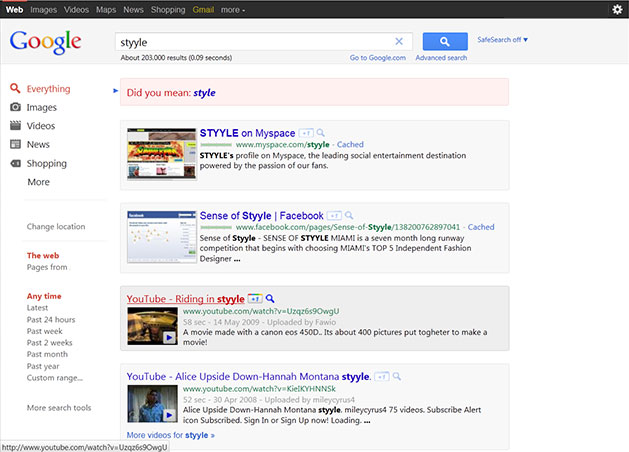Open YouTube Alice Upside Down-Hannah Montana title
Screen dimensions: 629x452
tap(249, 377)
